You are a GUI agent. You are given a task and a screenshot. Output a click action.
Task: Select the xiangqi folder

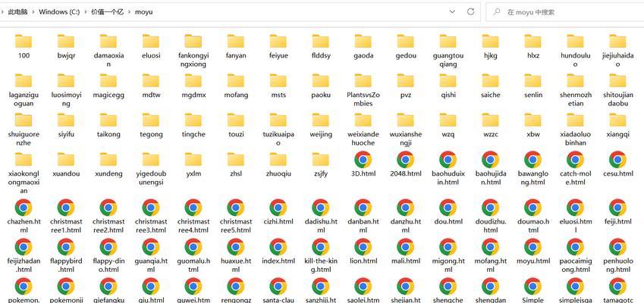(617, 120)
